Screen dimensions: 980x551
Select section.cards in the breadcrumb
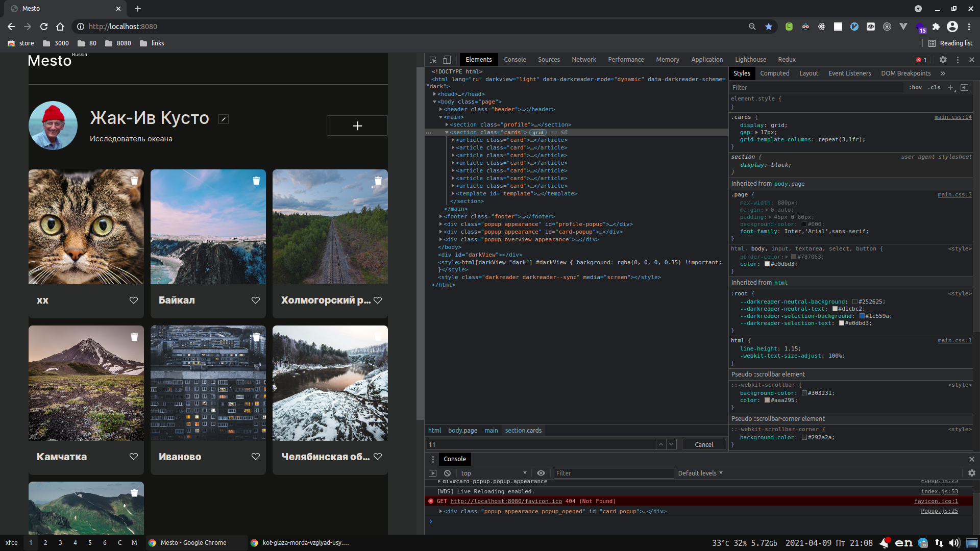pos(523,431)
